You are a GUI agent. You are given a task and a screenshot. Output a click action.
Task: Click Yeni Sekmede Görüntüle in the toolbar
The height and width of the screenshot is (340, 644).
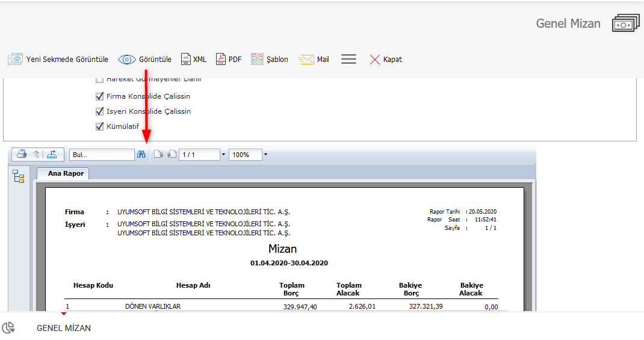click(58, 60)
